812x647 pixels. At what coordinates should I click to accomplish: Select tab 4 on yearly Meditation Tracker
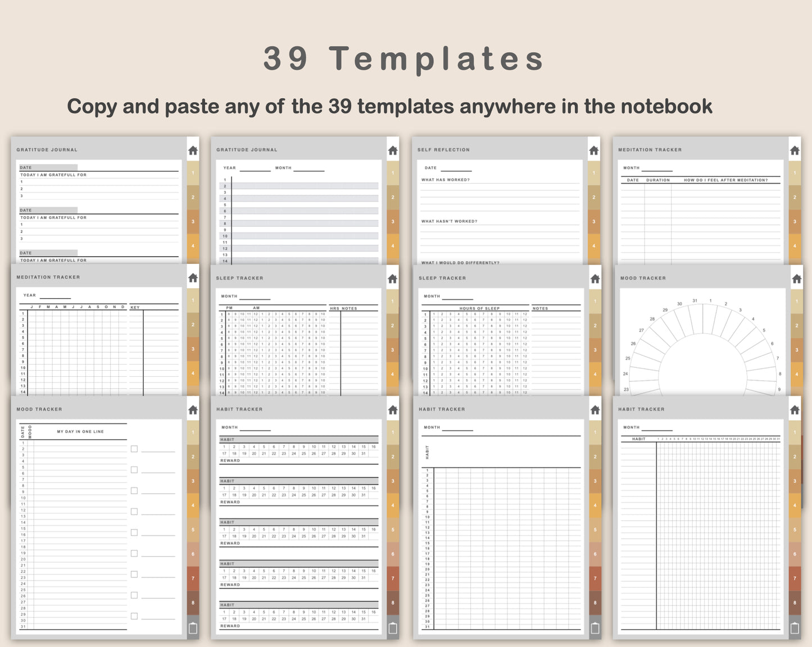193,373
